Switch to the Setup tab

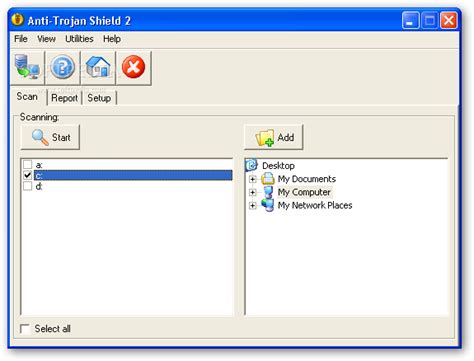pos(99,98)
